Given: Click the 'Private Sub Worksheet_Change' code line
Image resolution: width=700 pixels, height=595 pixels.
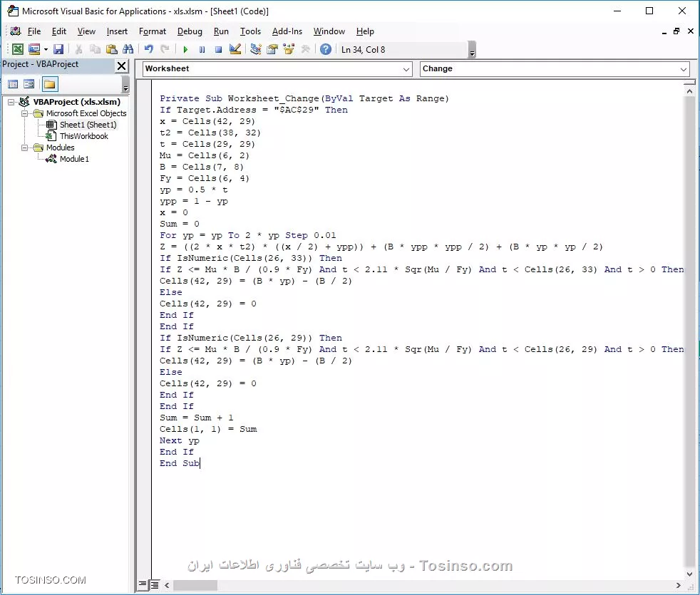Looking at the screenshot, I should click(304, 98).
